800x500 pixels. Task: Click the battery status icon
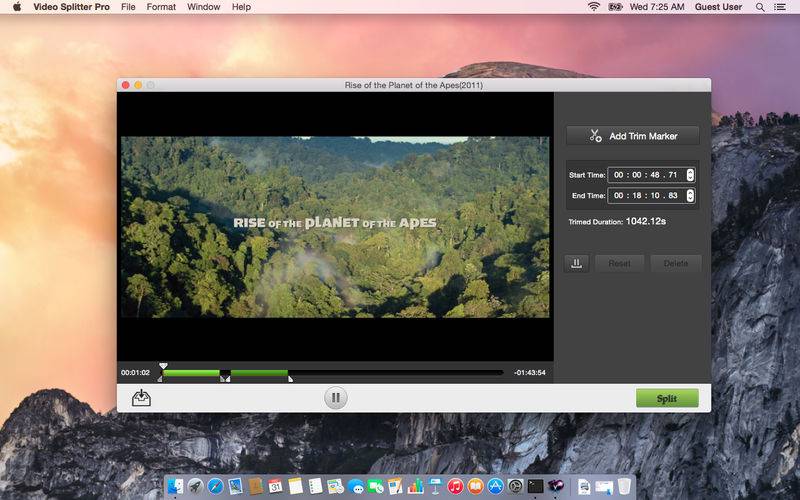[615, 7]
